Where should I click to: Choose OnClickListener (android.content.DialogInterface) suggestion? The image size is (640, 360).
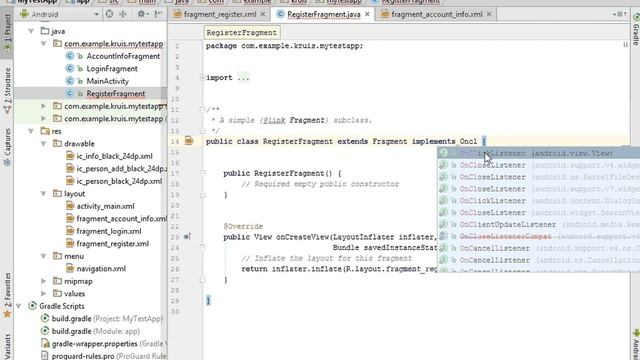(539, 200)
